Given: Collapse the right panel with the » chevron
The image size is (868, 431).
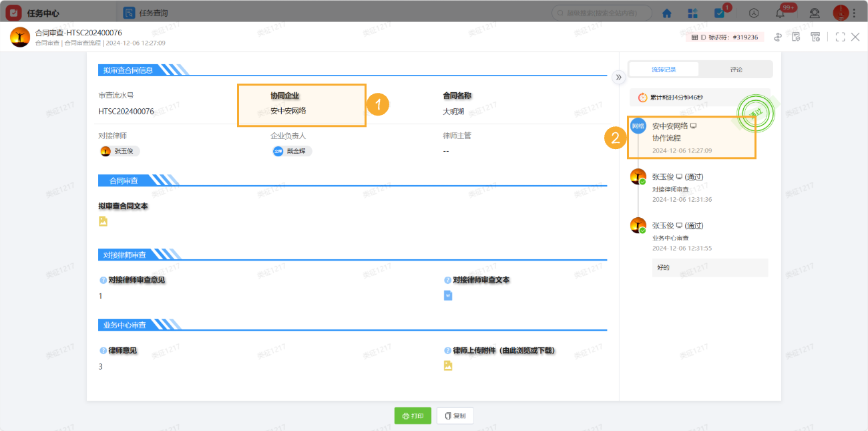Looking at the screenshot, I should (x=618, y=78).
